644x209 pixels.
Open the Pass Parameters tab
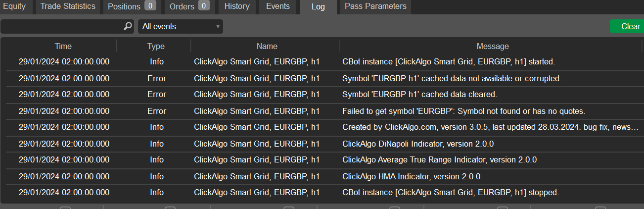pos(375,6)
